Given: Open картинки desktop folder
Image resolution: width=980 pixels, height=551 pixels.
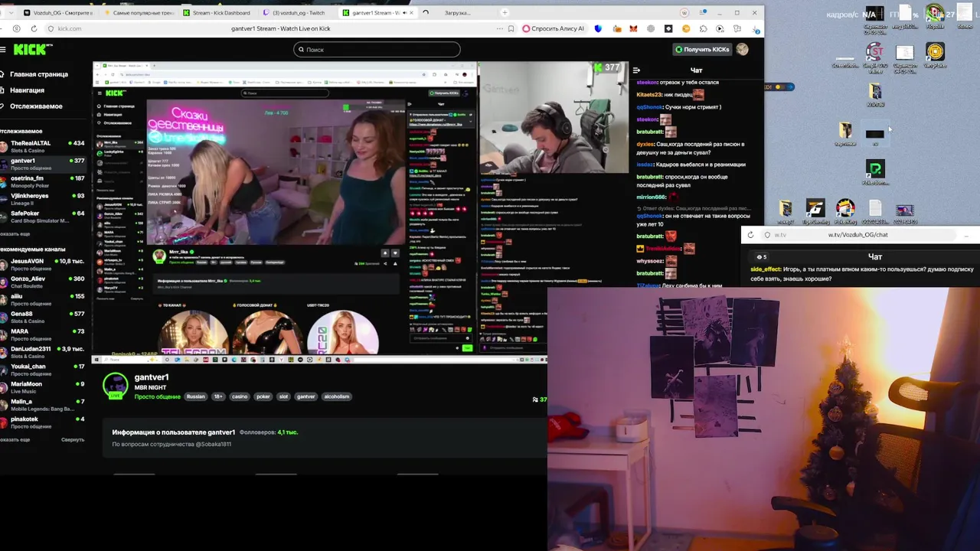Looking at the screenshot, I should 845,135.
